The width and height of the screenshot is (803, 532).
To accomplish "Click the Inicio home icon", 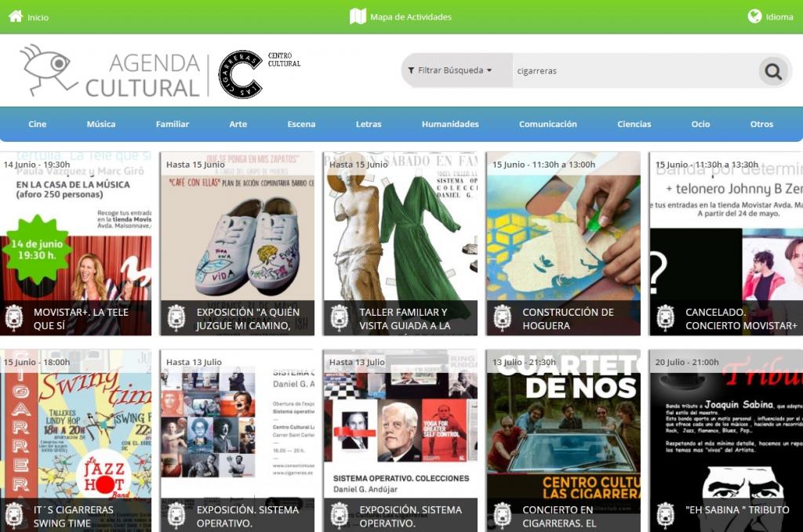I will coord(16,16).
